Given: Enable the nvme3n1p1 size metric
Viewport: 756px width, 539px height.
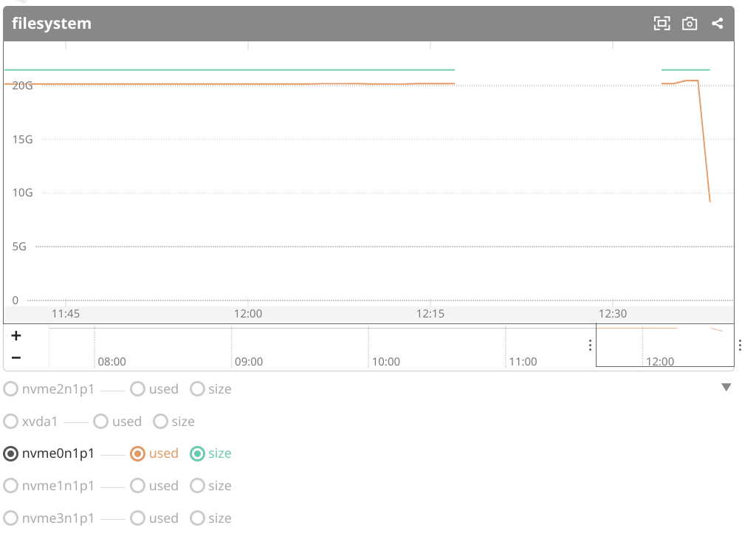Looking at the screenshot, I should [x=197, y=518].
